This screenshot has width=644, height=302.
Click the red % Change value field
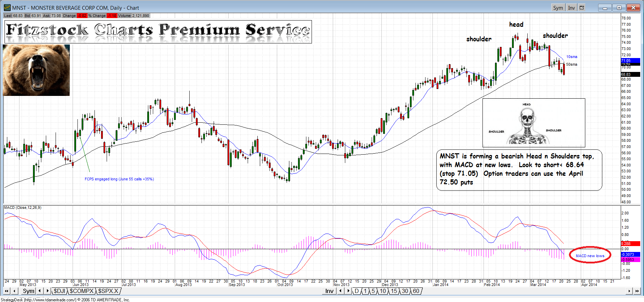coord(112,16)
